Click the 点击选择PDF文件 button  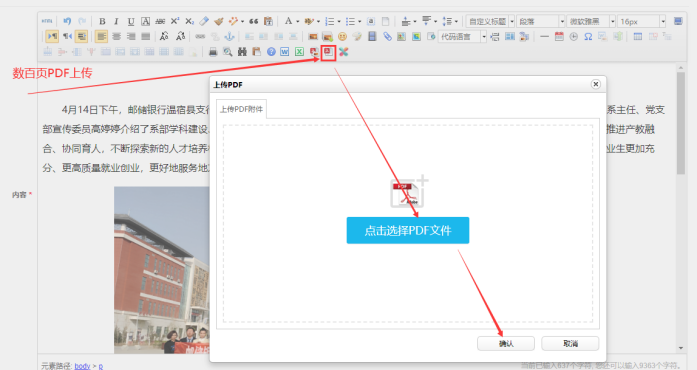[408, 230]
